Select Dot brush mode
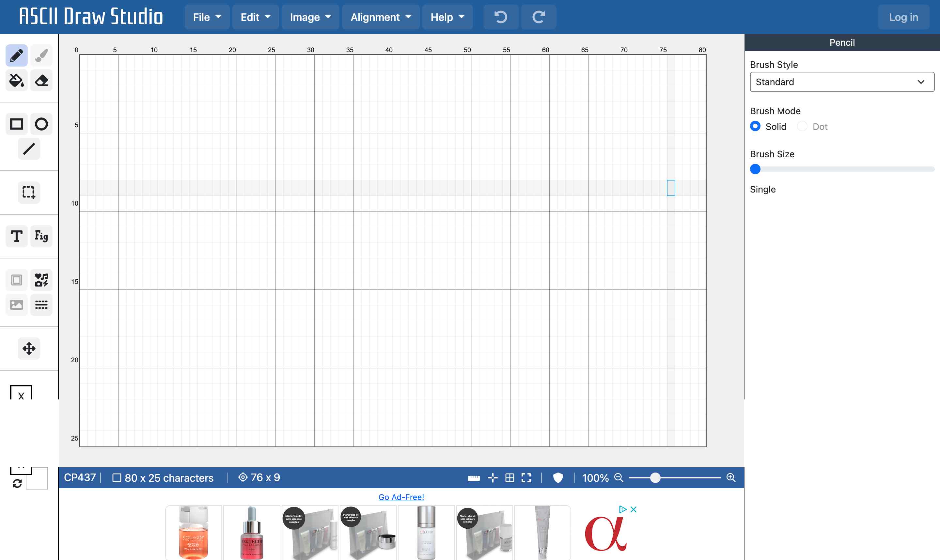This screenshot has height=560, width=940. coord(802,126)
